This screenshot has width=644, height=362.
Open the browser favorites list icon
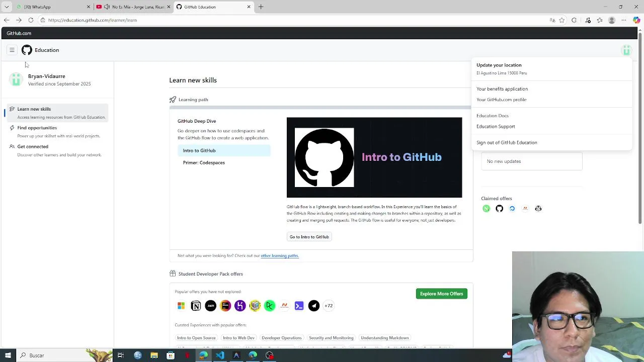click(600, 20)
